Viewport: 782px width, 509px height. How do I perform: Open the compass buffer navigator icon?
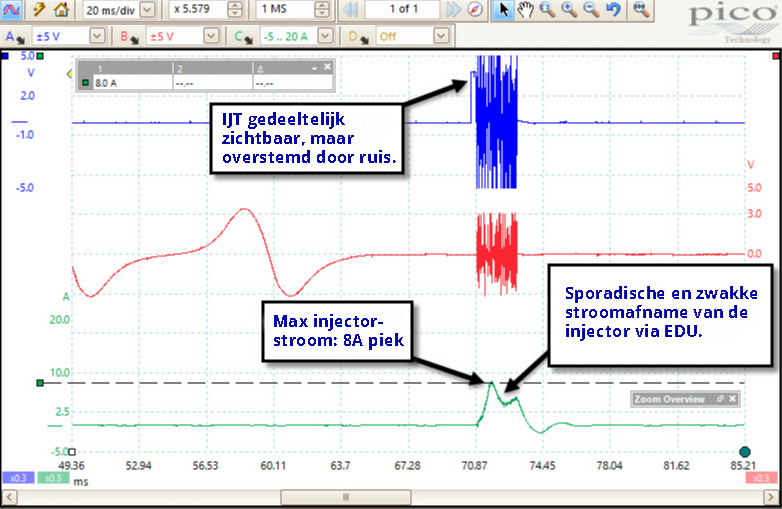pyautogui.click(x=475, y=9)
